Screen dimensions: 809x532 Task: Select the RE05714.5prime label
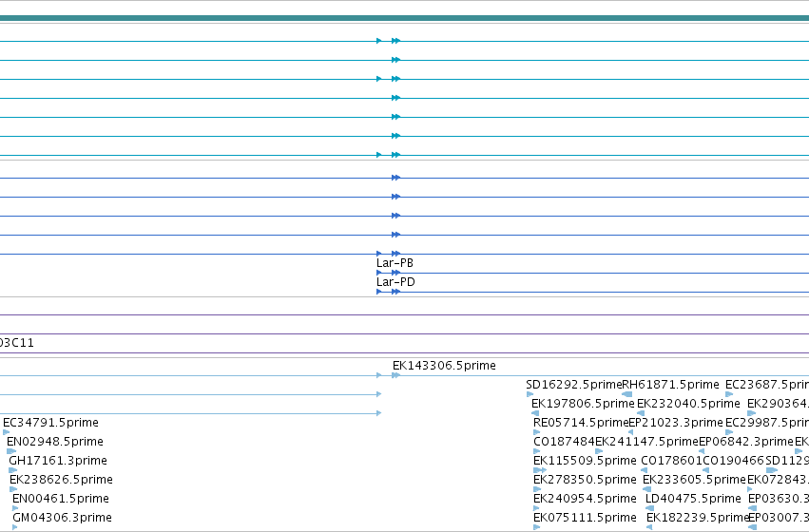coord(581,423)
